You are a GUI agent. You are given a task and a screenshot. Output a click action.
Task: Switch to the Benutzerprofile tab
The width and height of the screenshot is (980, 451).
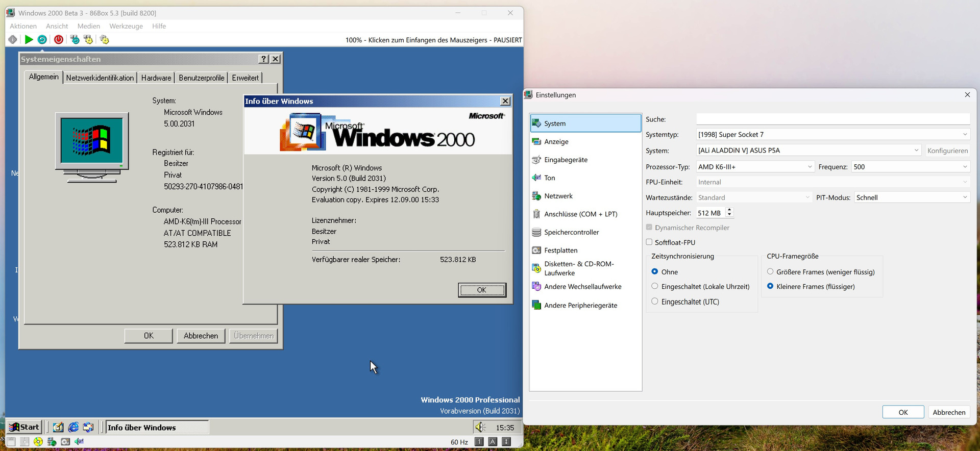[202, 78]
